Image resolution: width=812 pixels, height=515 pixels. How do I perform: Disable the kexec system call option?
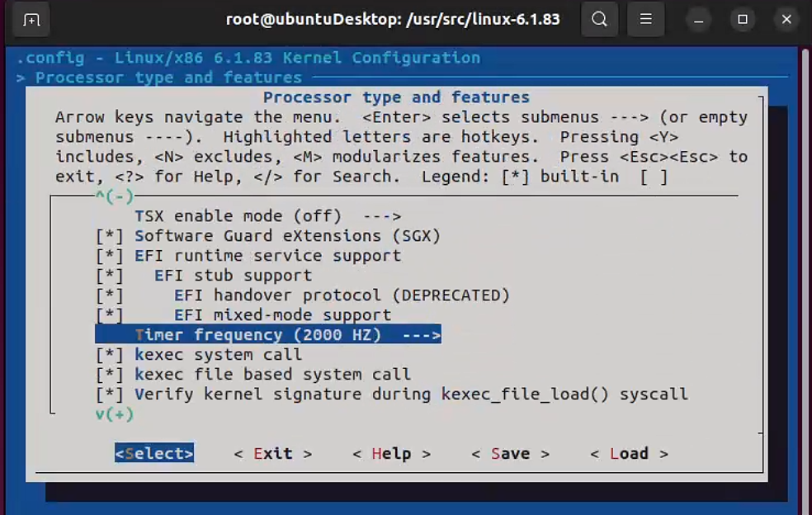pos(110,355)
